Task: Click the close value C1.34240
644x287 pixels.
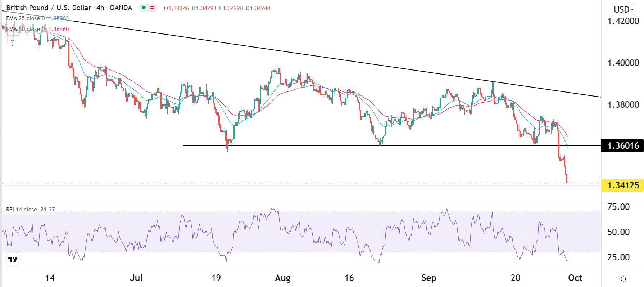Action: [258, 8]
